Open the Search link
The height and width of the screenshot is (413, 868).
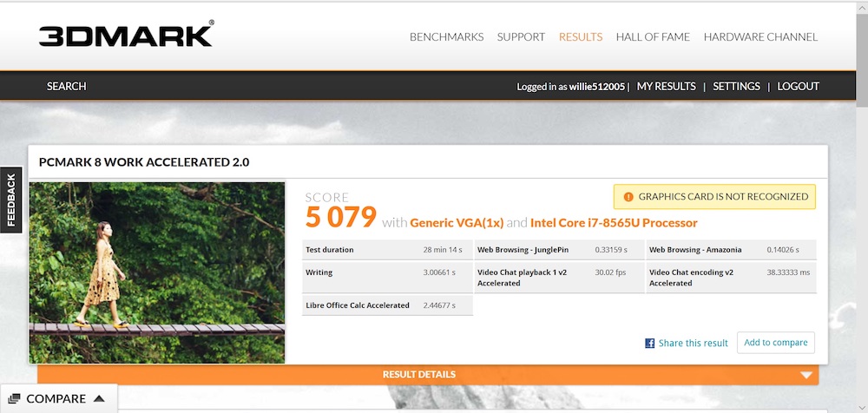tap(67, 87)
